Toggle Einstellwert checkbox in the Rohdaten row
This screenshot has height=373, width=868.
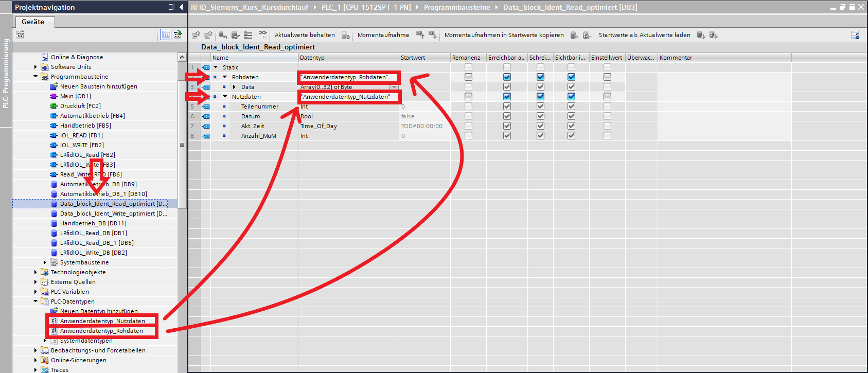607,77
